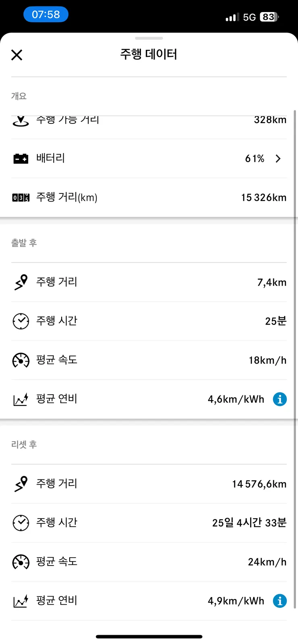This screenshot has width=298, height=644.
Task: Tap the battery icon beside 배터리
Action: point(21,158)
